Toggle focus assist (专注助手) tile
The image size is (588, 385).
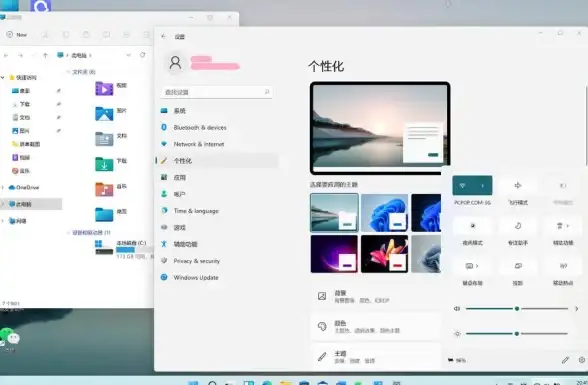click(x=518, y=226)
